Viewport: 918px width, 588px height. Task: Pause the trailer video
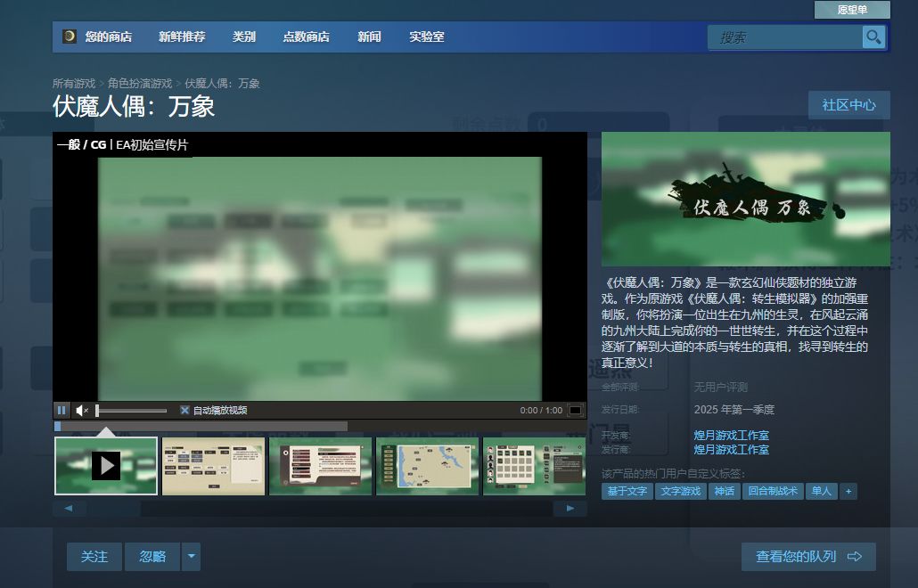pos(61,410)
